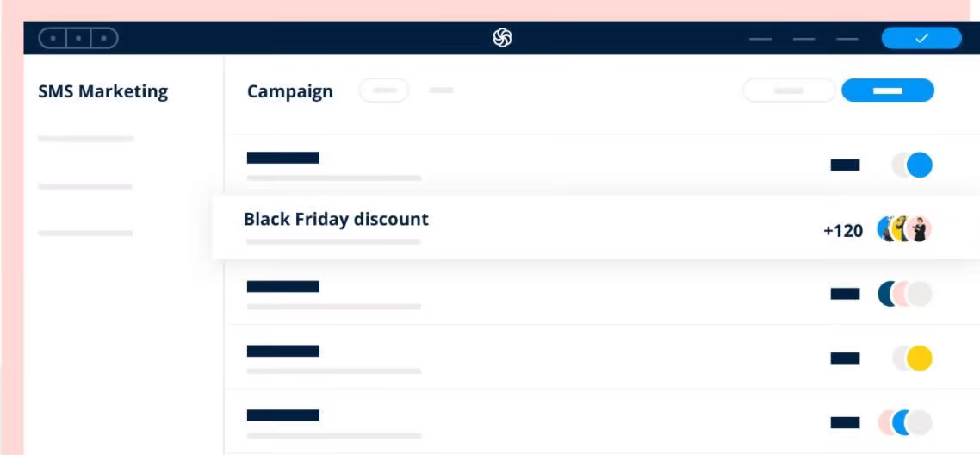Open the first campaign row title
980x455 pixels.
[282, 158]
